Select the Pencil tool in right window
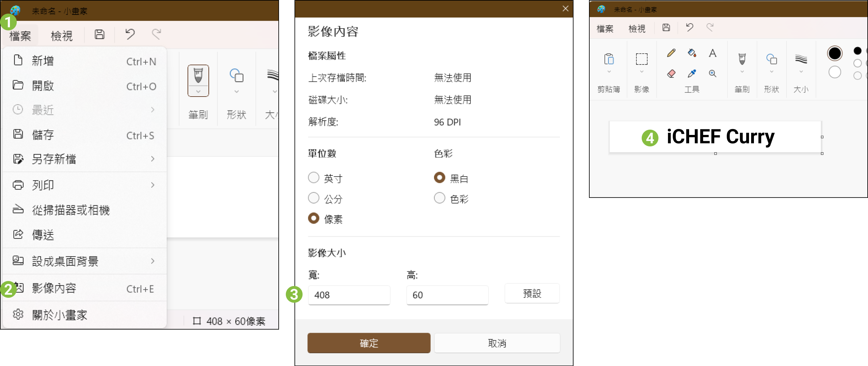The image size is (868, 366). point(671,53)
